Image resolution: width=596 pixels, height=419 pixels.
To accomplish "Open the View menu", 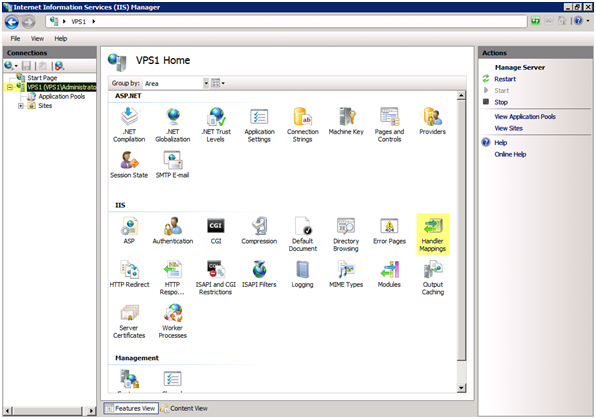I will tap(37, 38).
